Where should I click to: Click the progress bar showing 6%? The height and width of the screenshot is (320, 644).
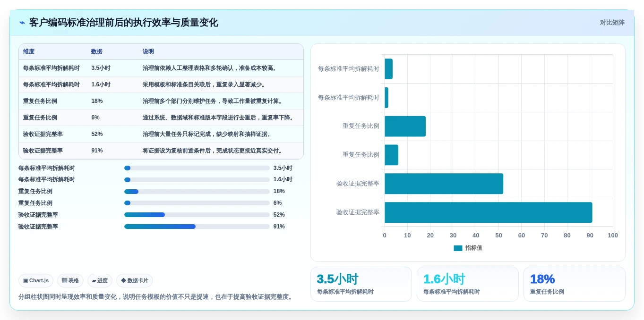pyautogui.click(x=197, y=203)
